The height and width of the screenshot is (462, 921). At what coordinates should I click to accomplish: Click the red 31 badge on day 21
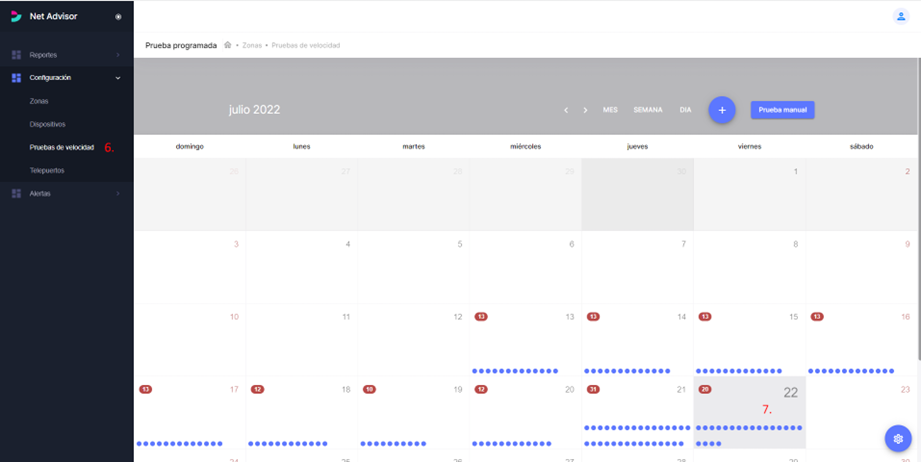point(593,389)
